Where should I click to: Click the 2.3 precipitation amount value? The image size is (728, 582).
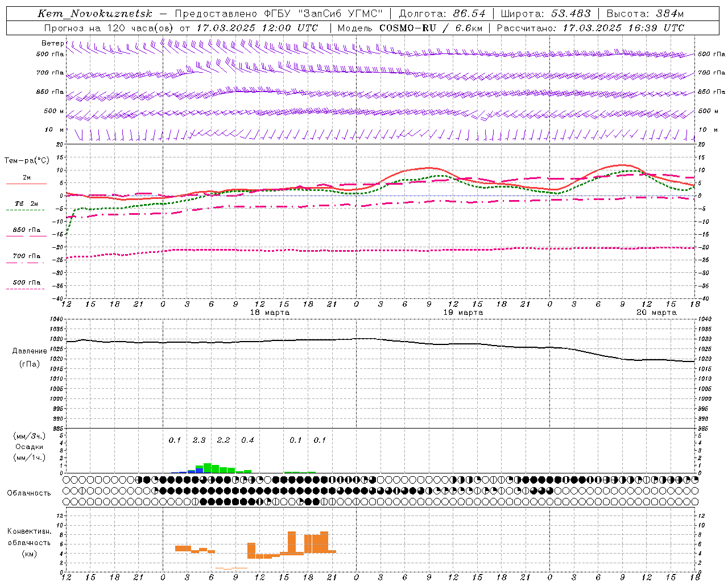tap(199, 440)
